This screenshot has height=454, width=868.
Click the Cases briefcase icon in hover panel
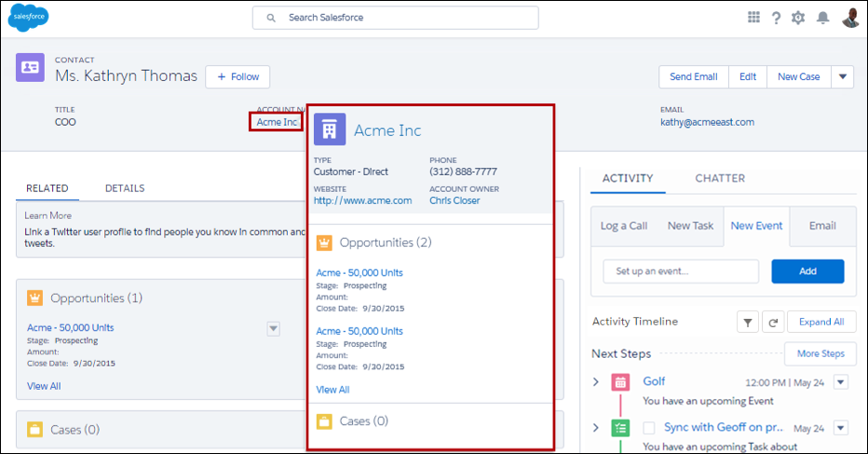[324, 421]
